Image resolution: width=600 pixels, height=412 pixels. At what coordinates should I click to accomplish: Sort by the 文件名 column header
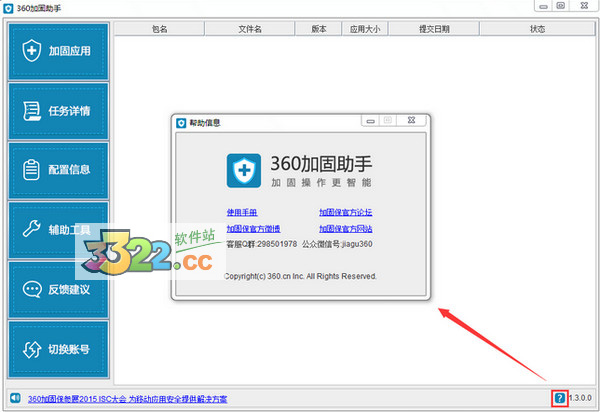(250, 29)
